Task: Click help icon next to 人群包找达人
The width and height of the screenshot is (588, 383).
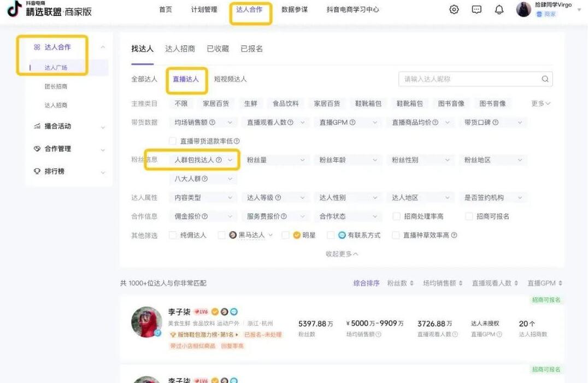Action: [x=219, y=160]
